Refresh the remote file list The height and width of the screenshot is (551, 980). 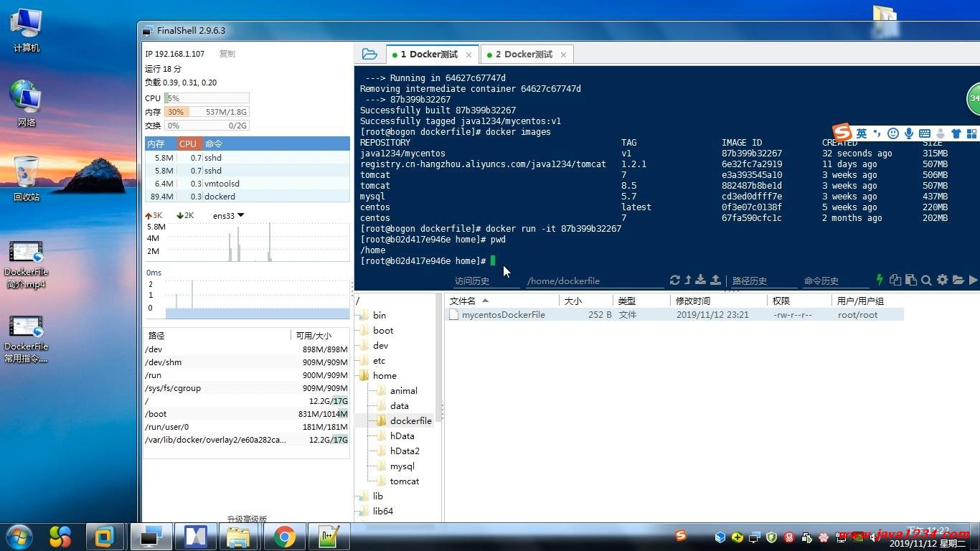tap(674, 280)
